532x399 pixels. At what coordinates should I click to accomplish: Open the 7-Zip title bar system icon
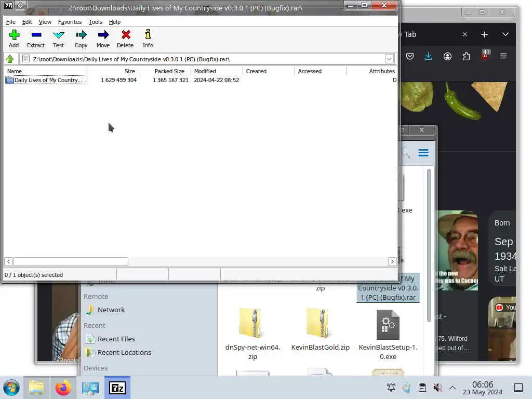pyautogui.click(x=8, y=6)
